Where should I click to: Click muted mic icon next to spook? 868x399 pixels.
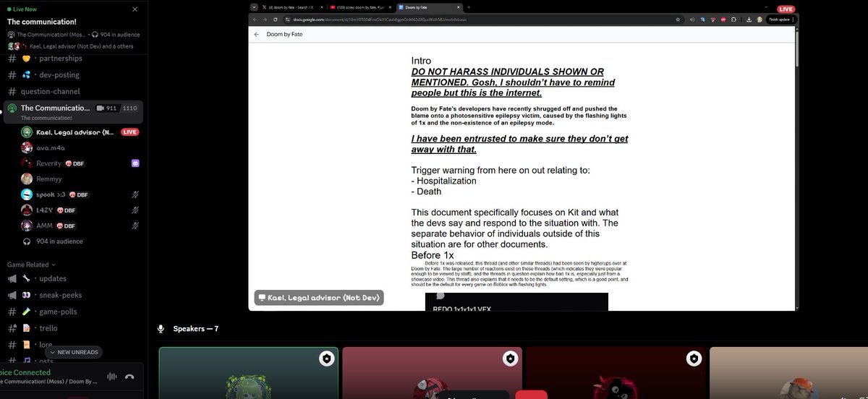pyautogui.click(x=135, y=194)
